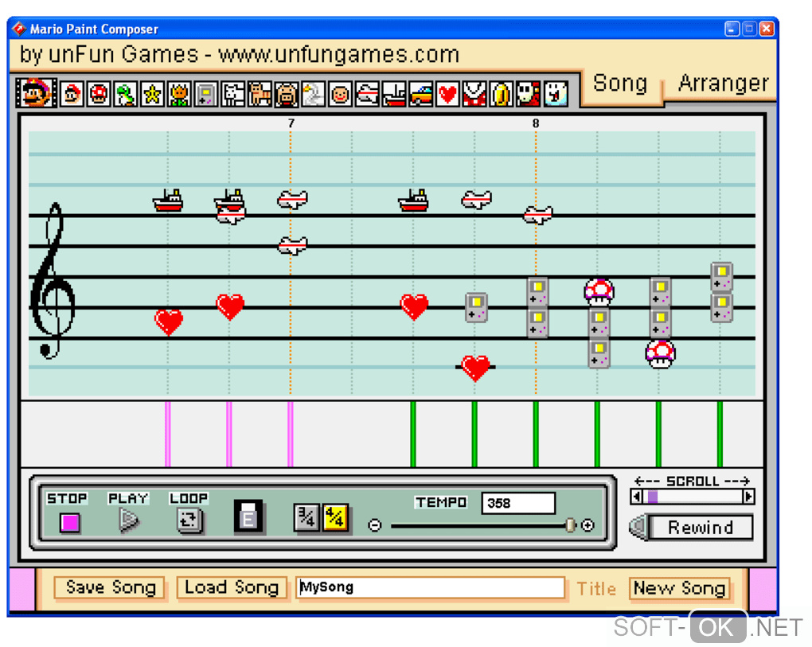Switch to 3/4 time signature
This screenshot has height=647, width=812.
306,517
